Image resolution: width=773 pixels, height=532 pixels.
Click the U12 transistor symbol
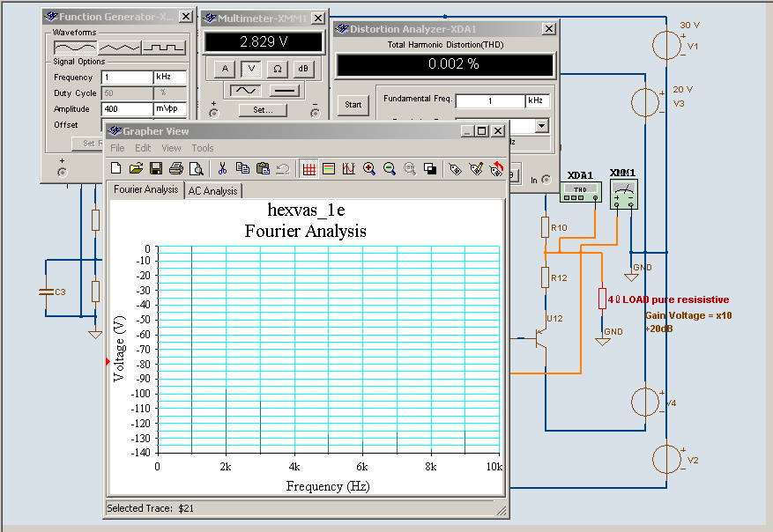tap(541, 339)
